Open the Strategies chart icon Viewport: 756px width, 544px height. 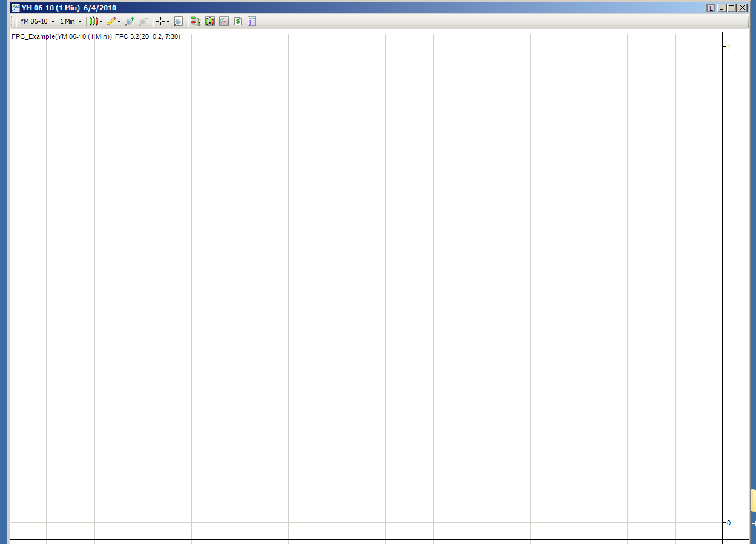point(224,21)
